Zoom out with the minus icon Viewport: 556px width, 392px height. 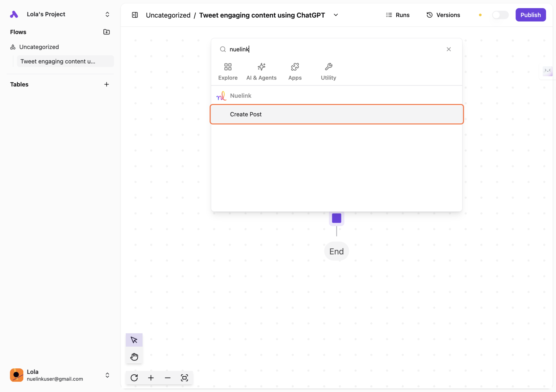tap(168, 378)
